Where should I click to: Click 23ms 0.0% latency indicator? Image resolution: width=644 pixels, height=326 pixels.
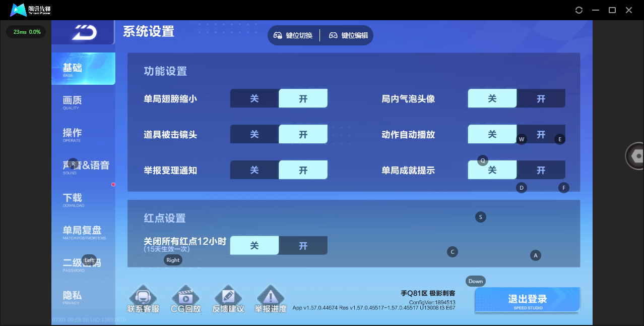(x=26, y=32)
